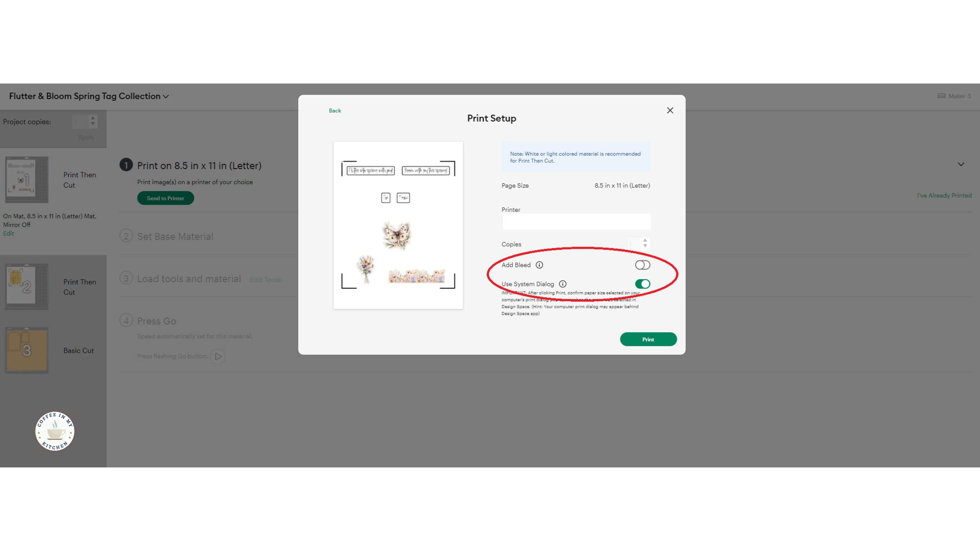Click Apply under Project copies

[x=86, y=137]
